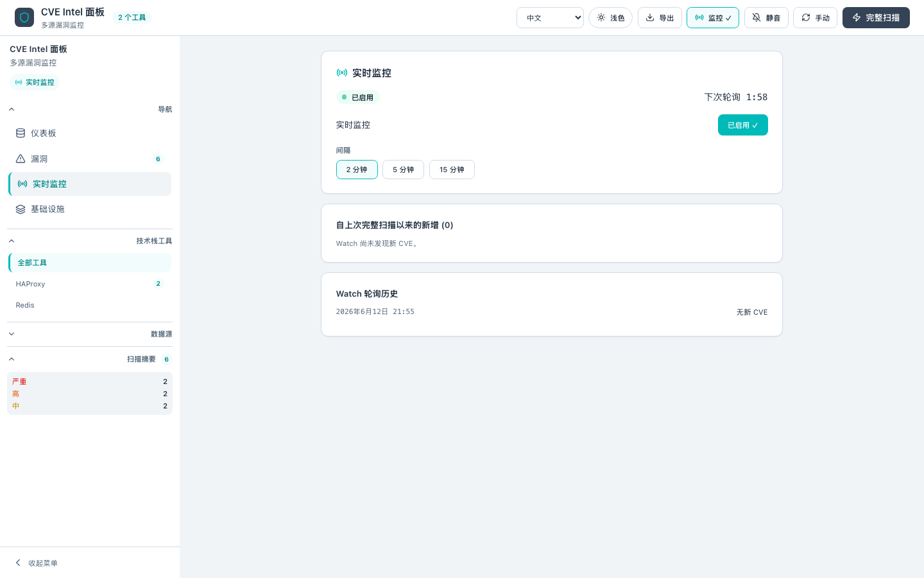Screen dimensions: 924x578
Task: Click 收起菜单 to collapse sidebar
Action: (x=90, y=563)
